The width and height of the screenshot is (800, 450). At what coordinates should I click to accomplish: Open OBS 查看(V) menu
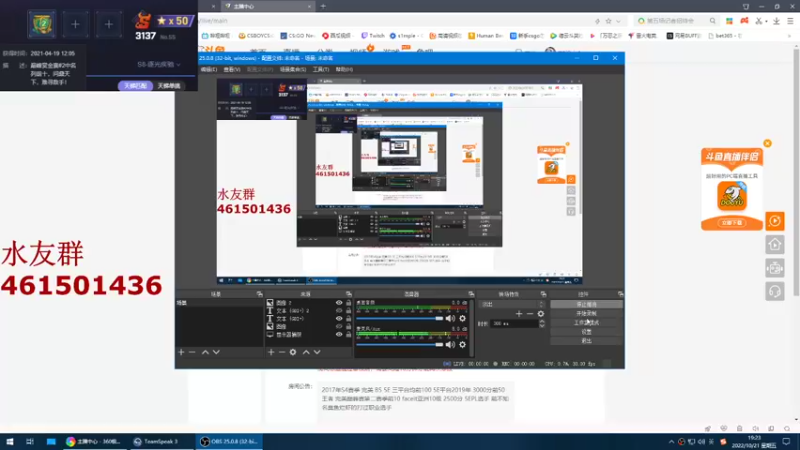tap(232, 69)
